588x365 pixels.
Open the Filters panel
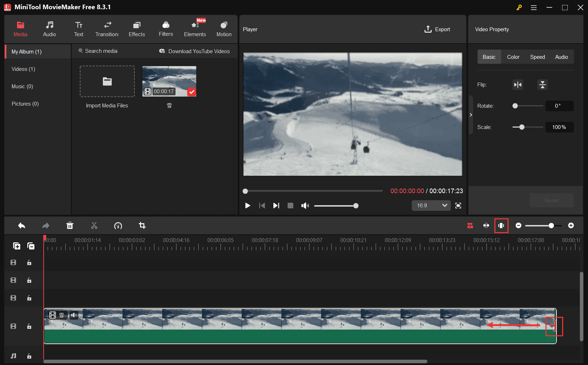click(166, 28)
